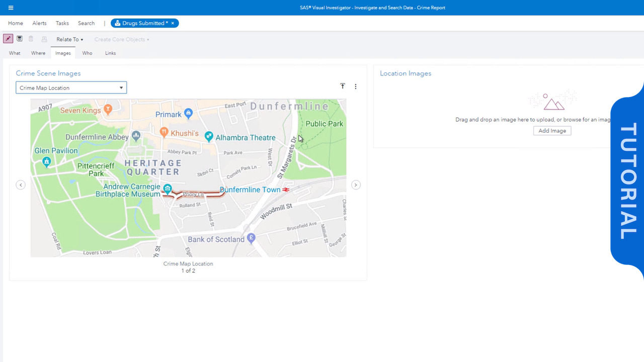644x362 pixels.
Task: Switch to the Where tab
Action: coord(38,53)
